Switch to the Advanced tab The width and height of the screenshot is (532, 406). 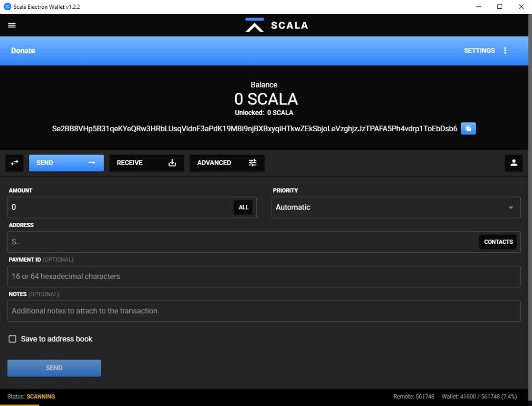(x=227, y=163)
